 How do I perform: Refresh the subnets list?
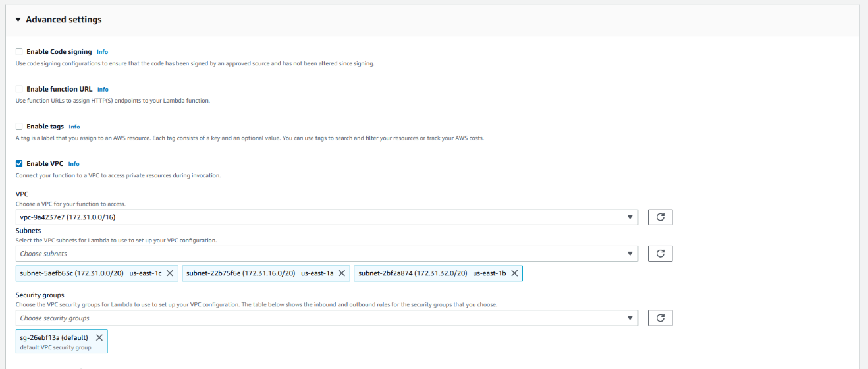point(660,254)
